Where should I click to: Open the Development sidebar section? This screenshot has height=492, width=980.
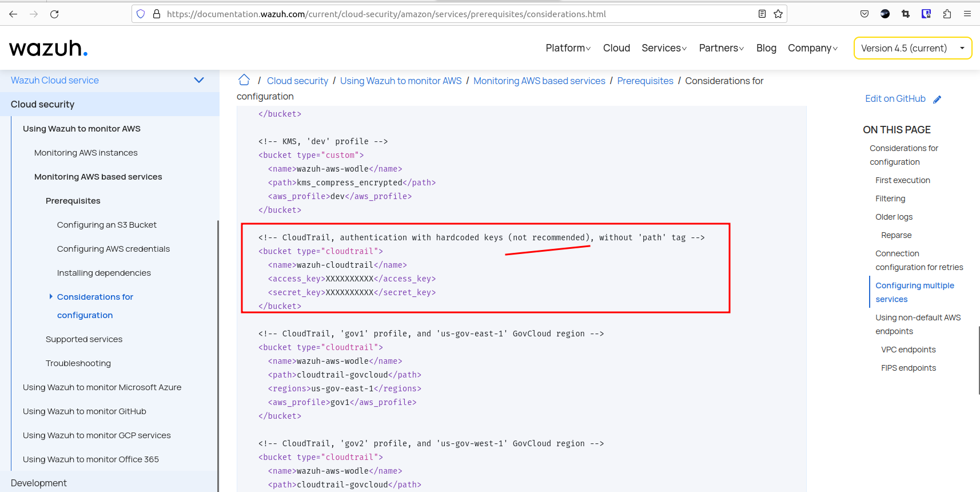(39, 483)
